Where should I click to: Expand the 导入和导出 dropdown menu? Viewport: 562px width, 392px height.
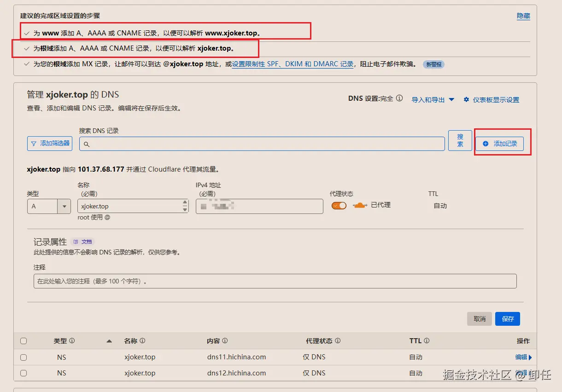[433, 99]
